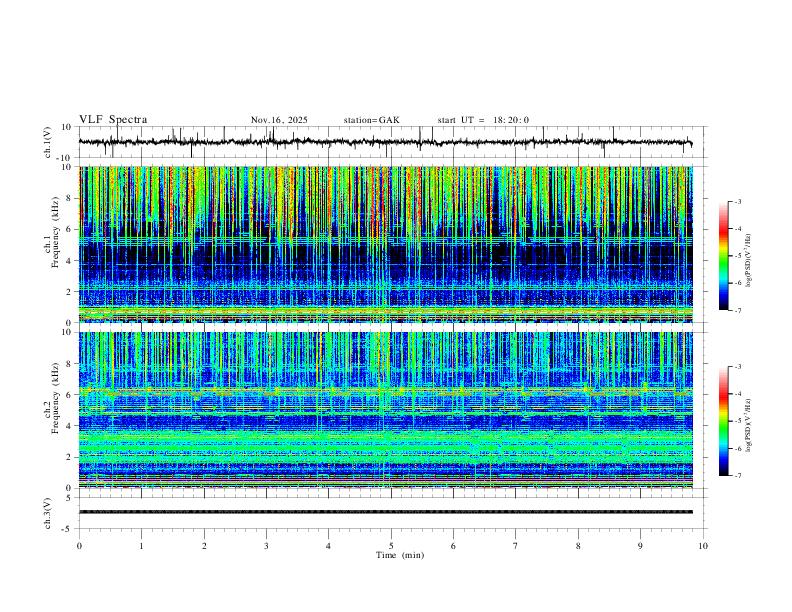The width and height of the screenshot is (792, 612).
Task: Click the time axis tick label '2'
Action: coord(204,546)
